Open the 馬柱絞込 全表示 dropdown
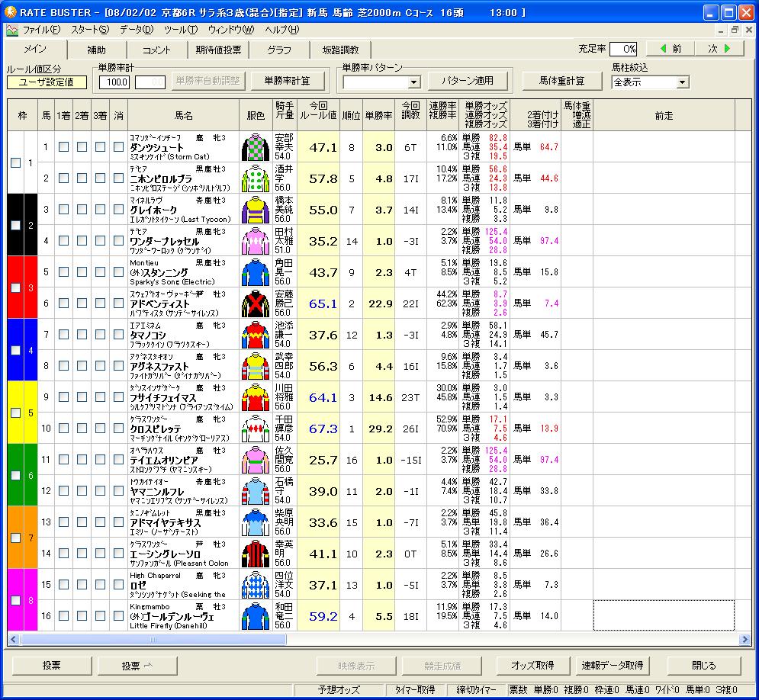The height and width of the screenshot is (700, 759). pyautogui.click(x=682, y=82)
